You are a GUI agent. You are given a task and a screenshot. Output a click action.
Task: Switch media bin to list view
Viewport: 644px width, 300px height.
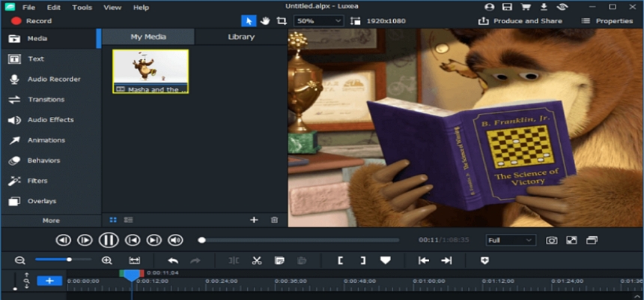pos(128,220)
